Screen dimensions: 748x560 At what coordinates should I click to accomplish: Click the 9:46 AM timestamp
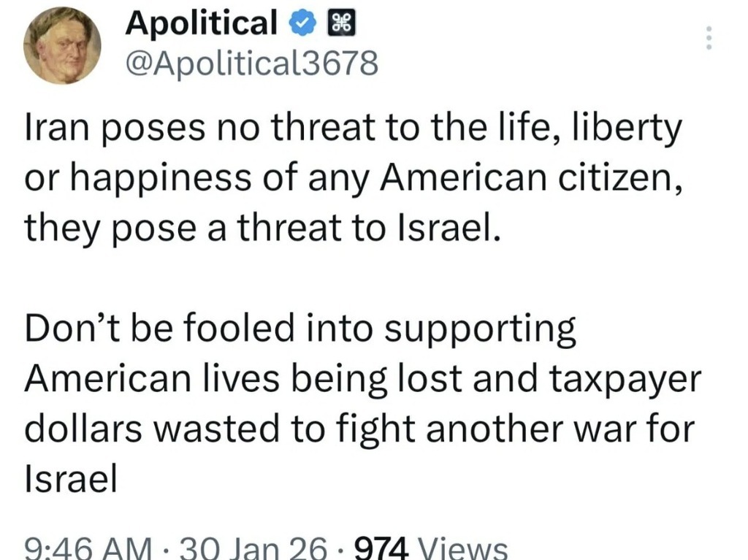click(88, 548)
